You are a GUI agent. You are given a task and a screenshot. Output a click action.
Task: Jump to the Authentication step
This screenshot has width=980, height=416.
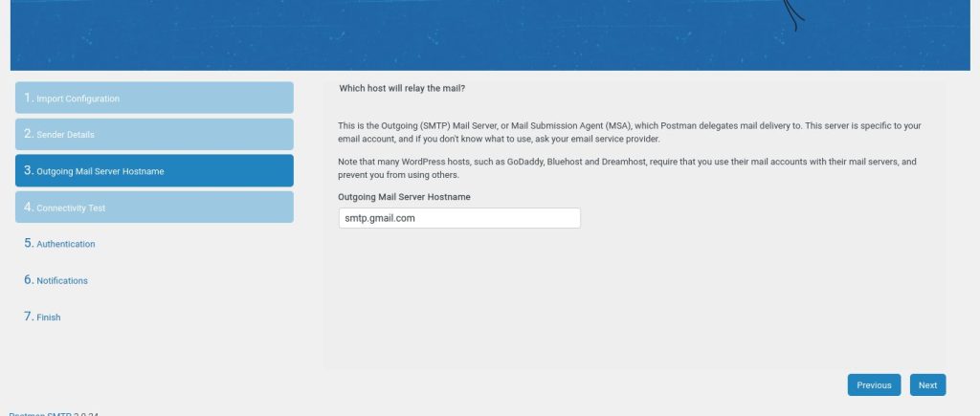[60, 244]
